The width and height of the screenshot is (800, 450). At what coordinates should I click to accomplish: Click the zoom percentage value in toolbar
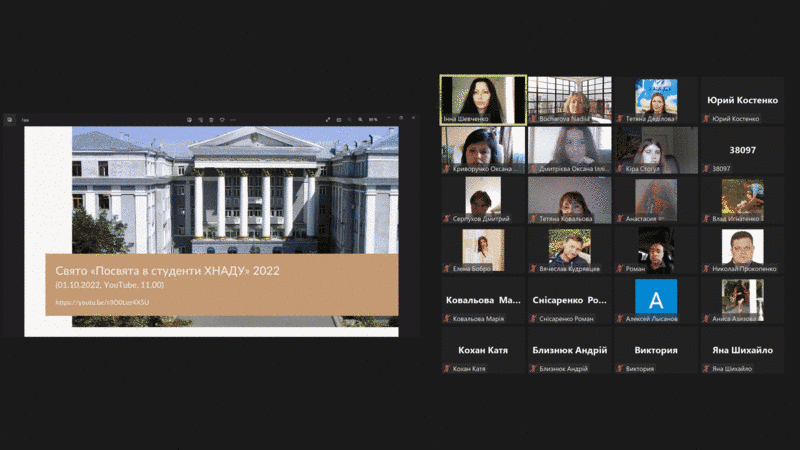(x=373, y=119)
